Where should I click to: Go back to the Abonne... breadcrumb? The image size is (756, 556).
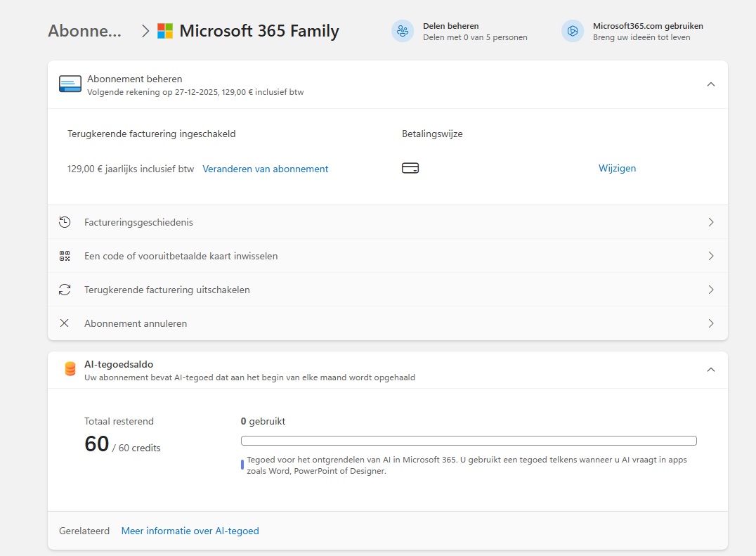coord(85,31)
